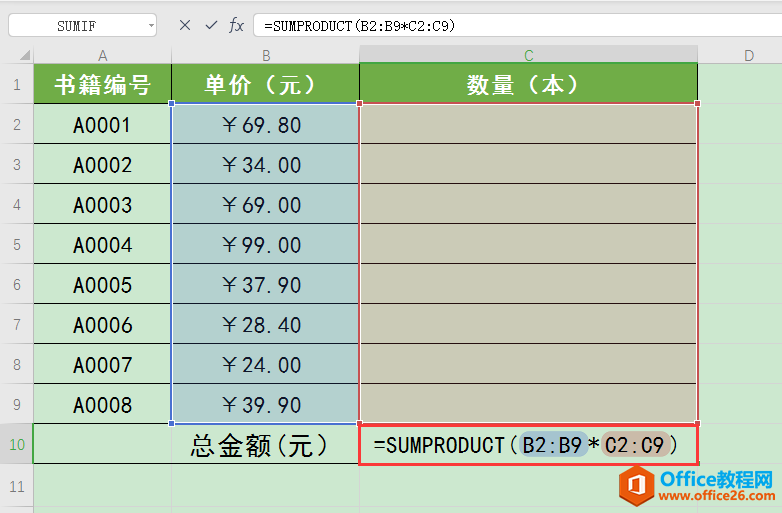Select row 10 header
782x513 pixels.
(16, 444)
